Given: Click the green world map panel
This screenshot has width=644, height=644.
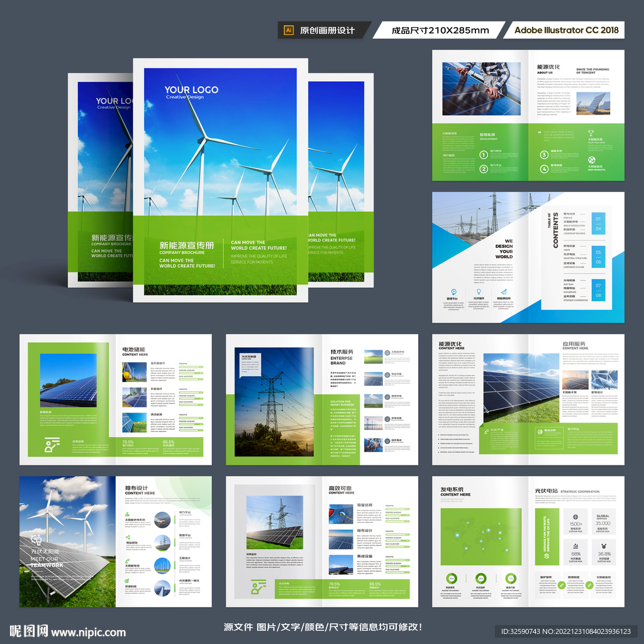Looking at the screenshot, I should pos(481,537).
